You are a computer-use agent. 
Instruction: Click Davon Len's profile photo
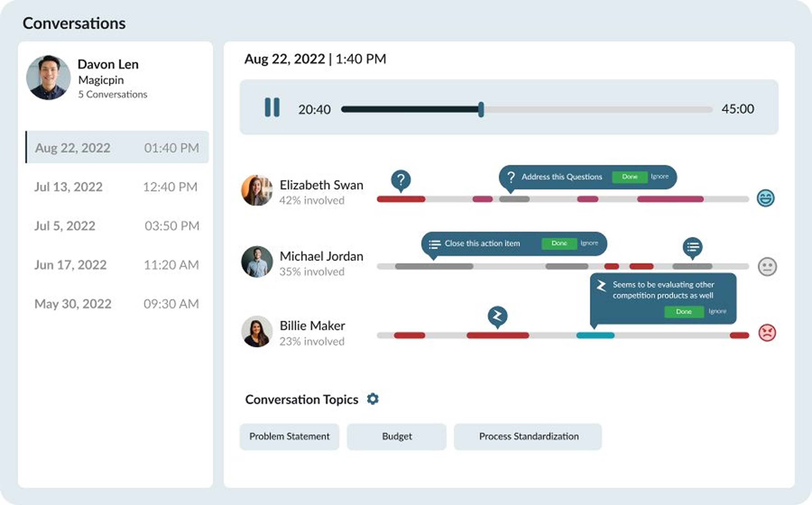click(48, 78)
